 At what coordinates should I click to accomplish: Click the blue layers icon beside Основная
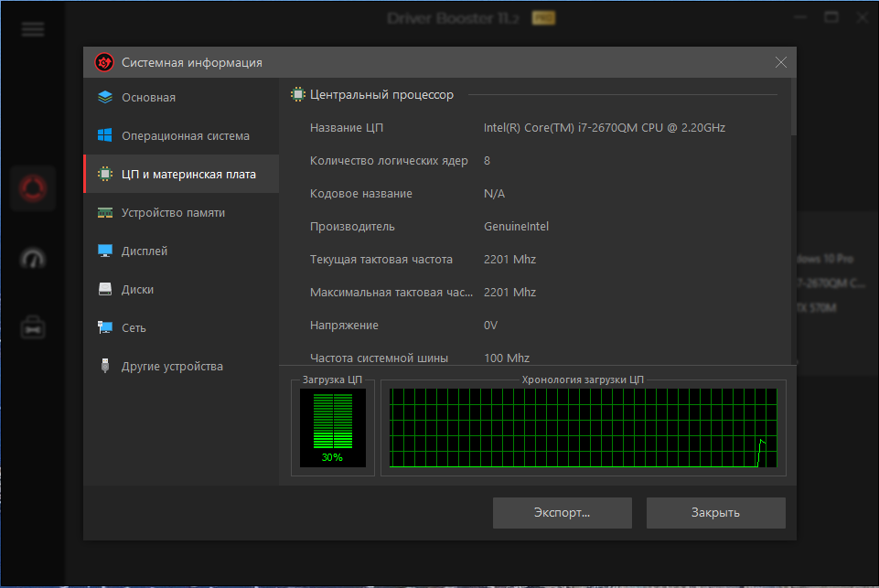click(105, 98)
